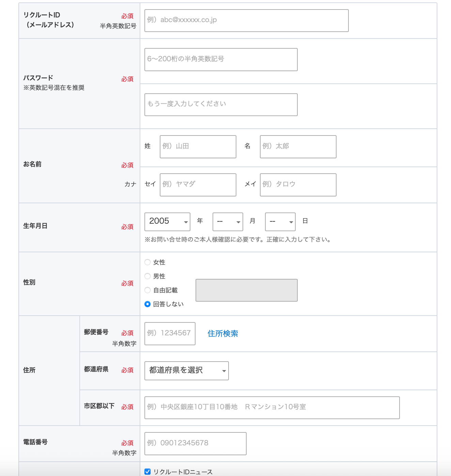Click the 市区郡以下 street address field
451x476 pixels.
pos(272,408)
